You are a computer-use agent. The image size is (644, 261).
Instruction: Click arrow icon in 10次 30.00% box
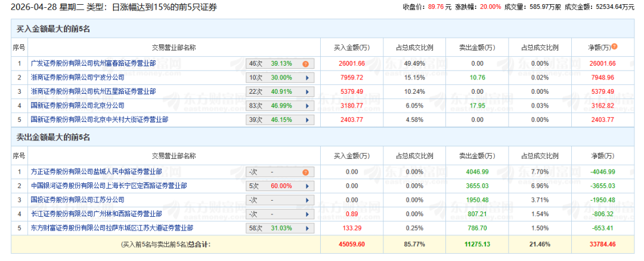tap(307, 78)
